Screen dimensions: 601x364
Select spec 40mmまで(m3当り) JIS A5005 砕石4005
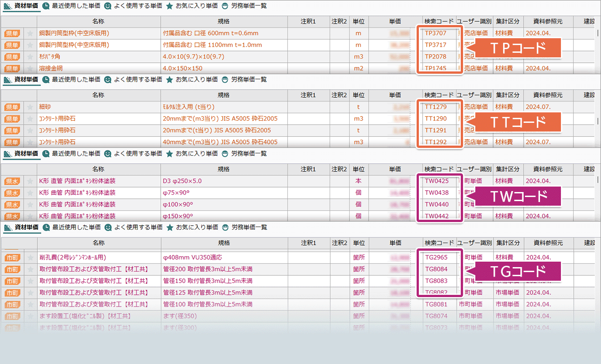[224, 142]
